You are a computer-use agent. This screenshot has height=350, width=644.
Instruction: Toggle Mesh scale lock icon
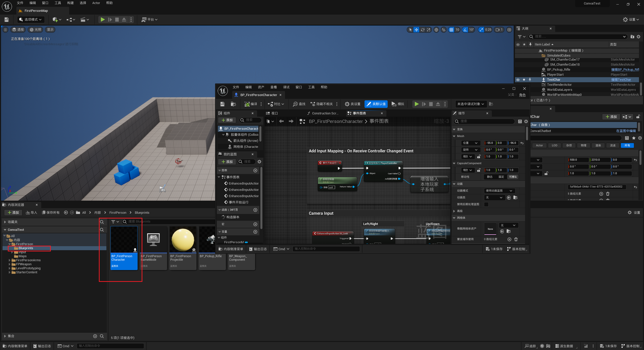point(479,157)
